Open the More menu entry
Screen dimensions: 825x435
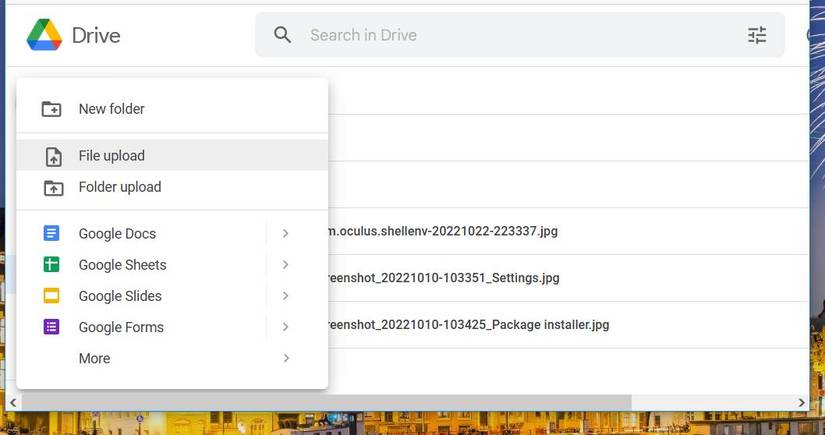click(172, 358)
